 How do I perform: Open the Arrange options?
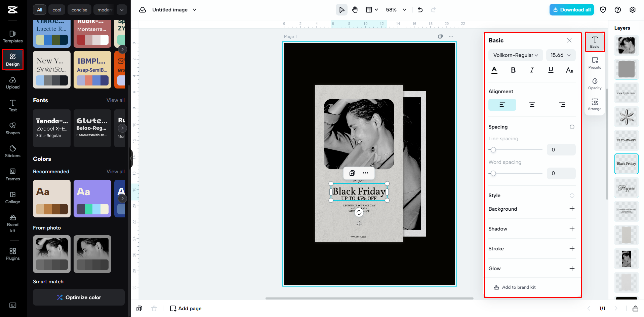click(x=595, y=104)
